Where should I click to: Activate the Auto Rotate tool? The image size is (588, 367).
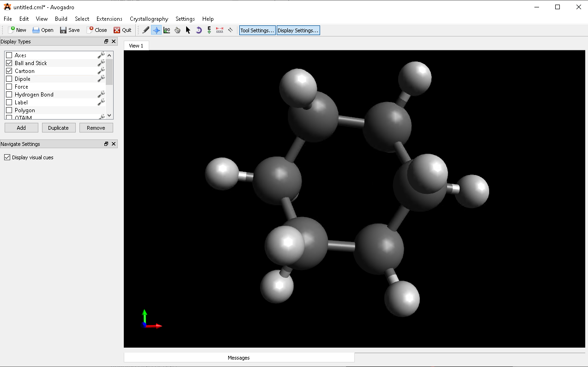[198, 30]
